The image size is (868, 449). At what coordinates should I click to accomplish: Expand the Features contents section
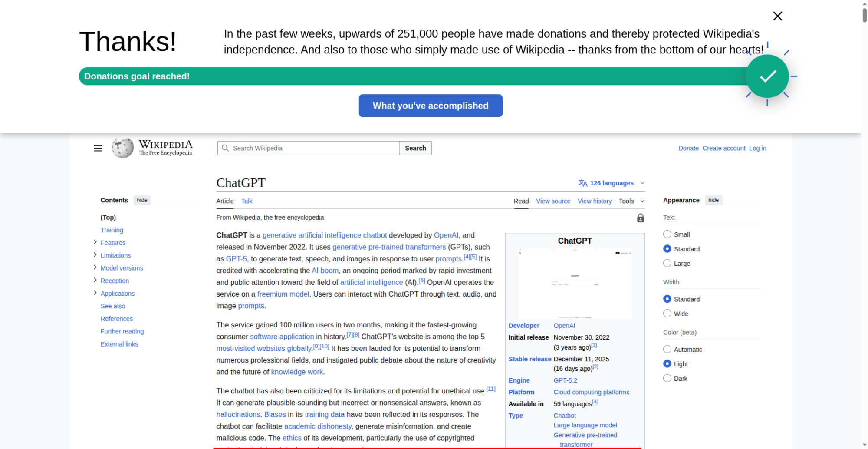pyautogui.click(x=95, y=242)
